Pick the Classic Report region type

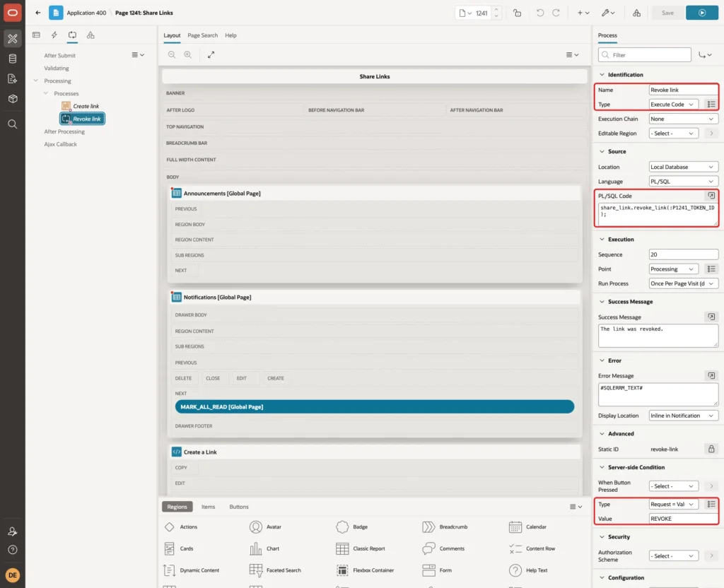coord(361,548)
